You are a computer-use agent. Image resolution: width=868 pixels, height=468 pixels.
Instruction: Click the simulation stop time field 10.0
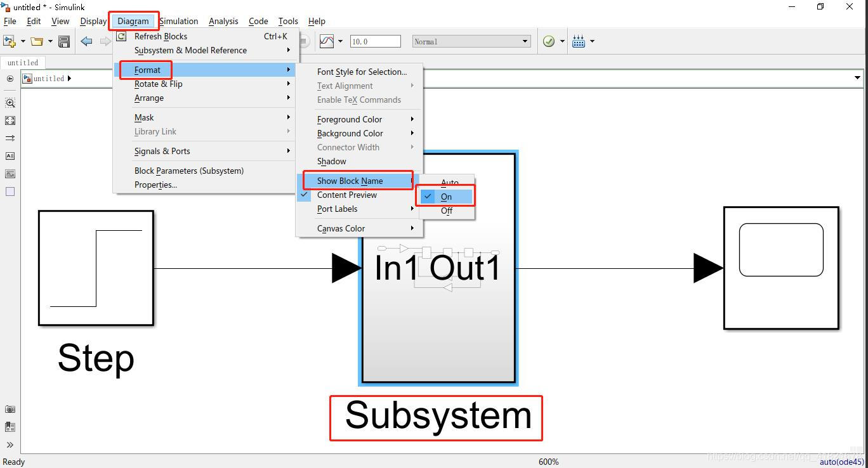[375, 41]
